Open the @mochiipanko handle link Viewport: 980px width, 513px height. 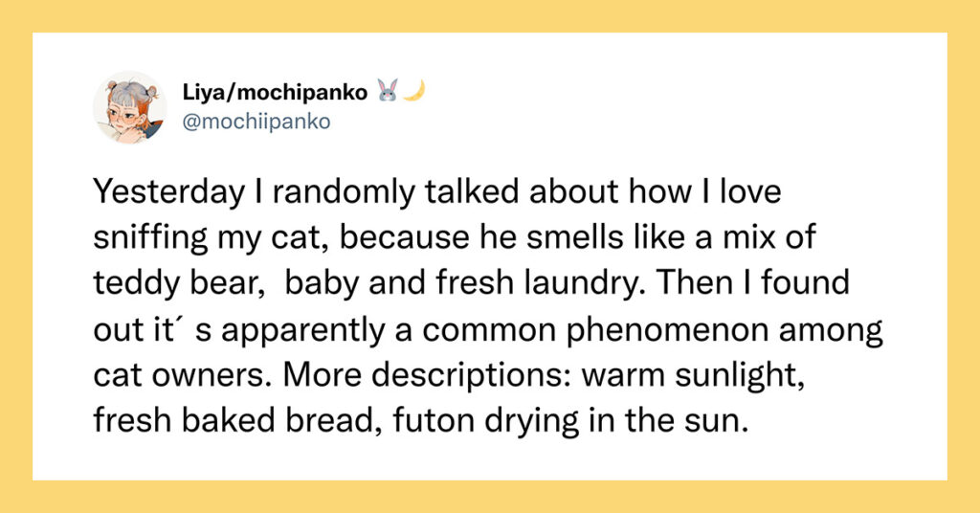256,122
